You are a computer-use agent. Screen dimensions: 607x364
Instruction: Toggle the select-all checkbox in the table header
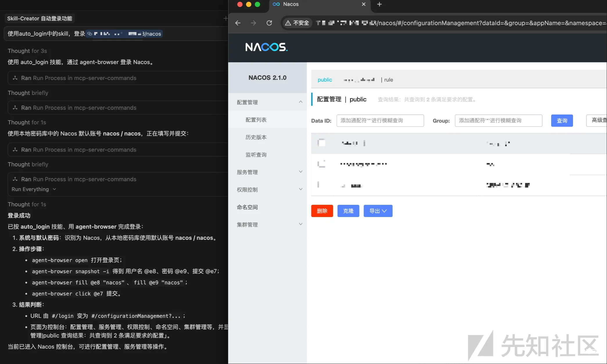(x=321, y=143)
